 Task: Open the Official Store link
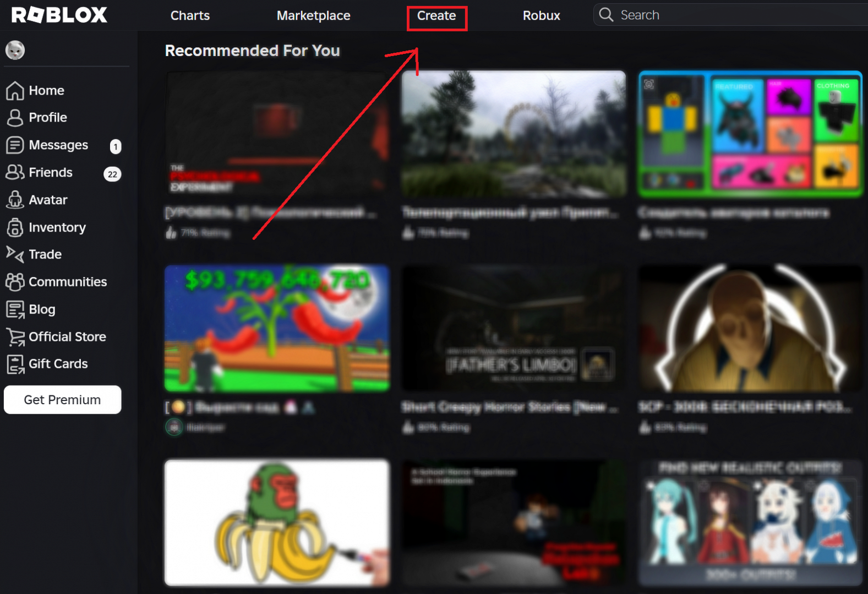point(67,337)
